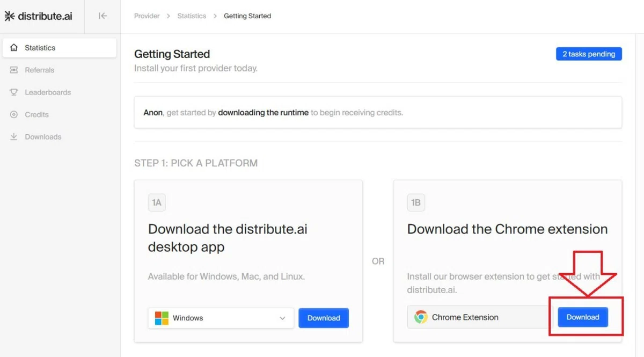Image resolution: width=644 pixels, height=357 pixels.
Task: Expand the Windows platform dropdown
Action: 221,318
